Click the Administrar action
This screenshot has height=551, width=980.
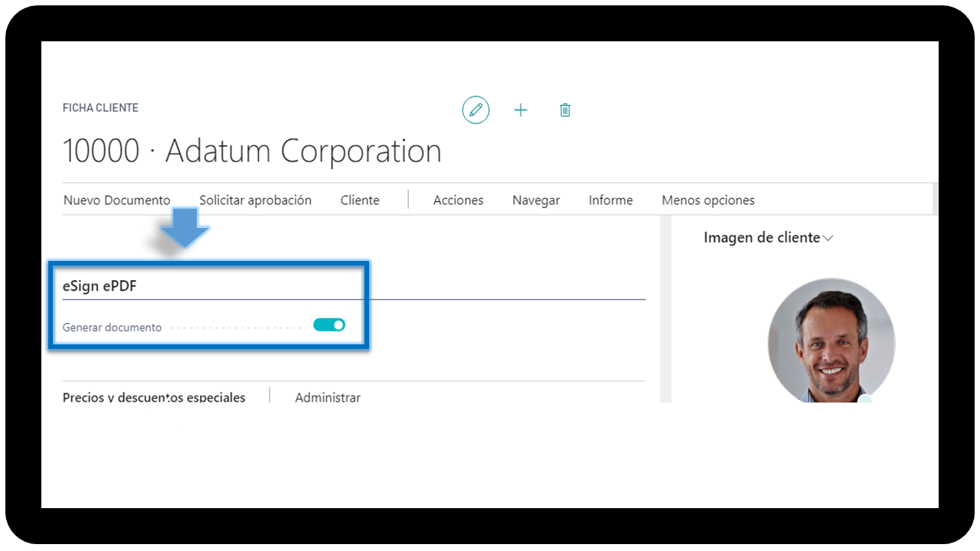coord(328,397)
